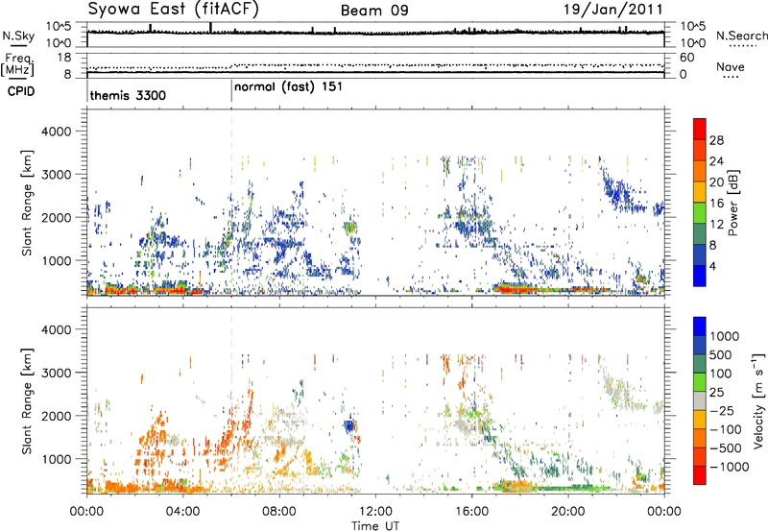Click the "28" tick on Power colorbar
Viewport: 768px width, 532px height.
[x=716, y=140]
